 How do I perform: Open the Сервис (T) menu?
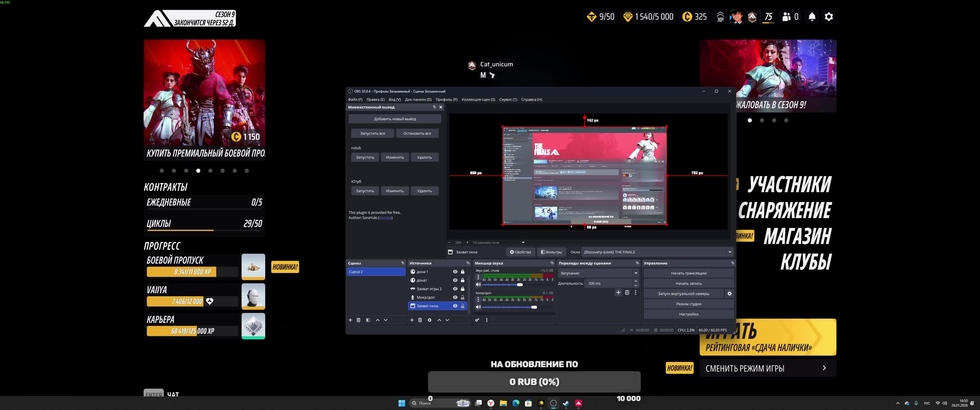tap(508, 100)
